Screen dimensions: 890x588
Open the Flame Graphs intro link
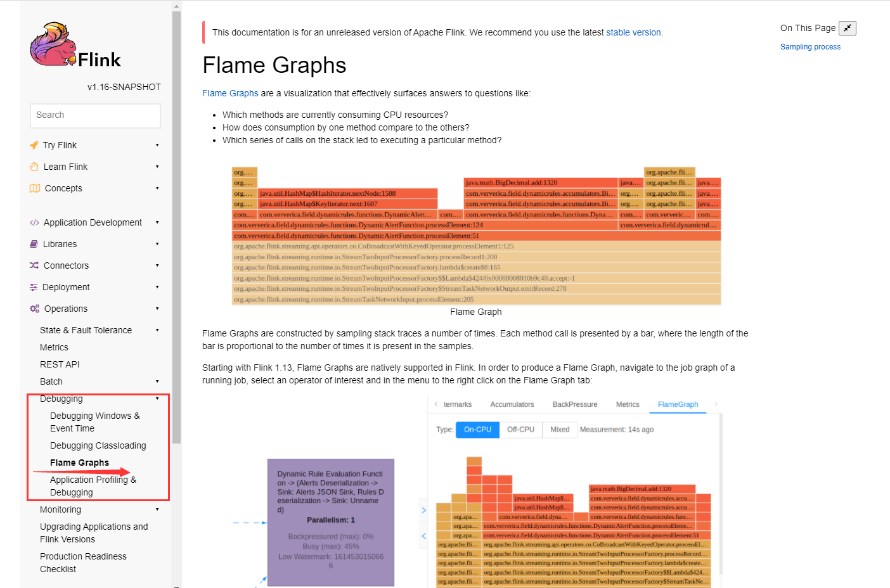[x=230, y=93]
